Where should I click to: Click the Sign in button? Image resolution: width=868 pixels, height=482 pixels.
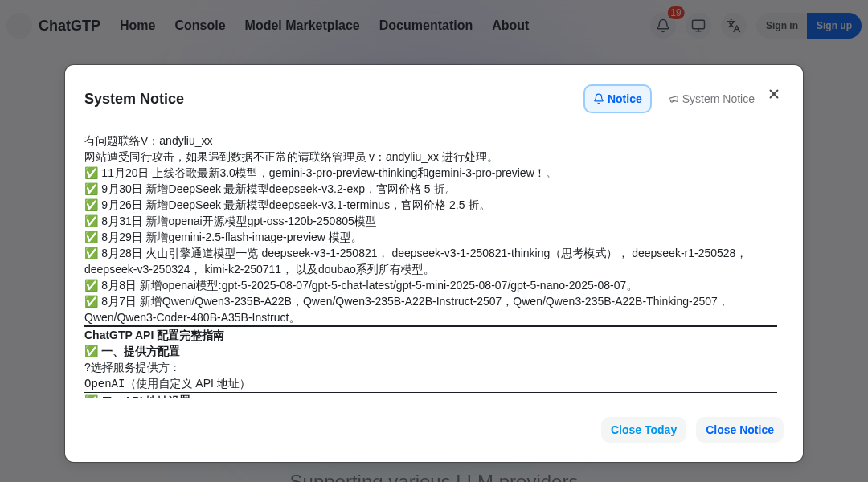pyautogui.click(x=781, y=26)
